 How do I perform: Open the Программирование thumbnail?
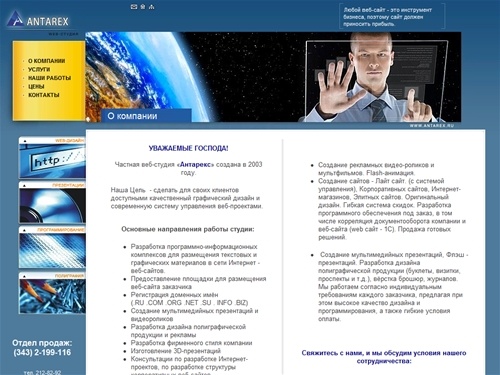(x=52, y=247)
